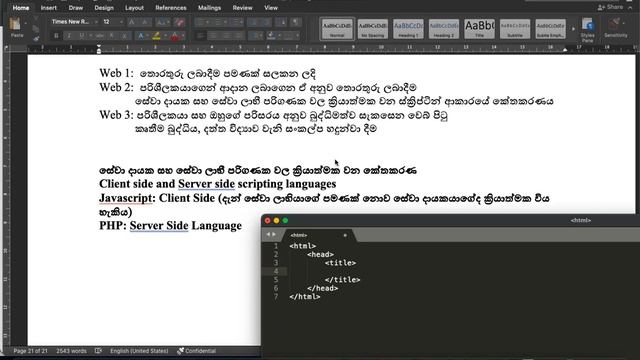The width and height of the screenshot is (640, 360).
Task: Open the Times New Roman font dropdown
Action: 96,22
